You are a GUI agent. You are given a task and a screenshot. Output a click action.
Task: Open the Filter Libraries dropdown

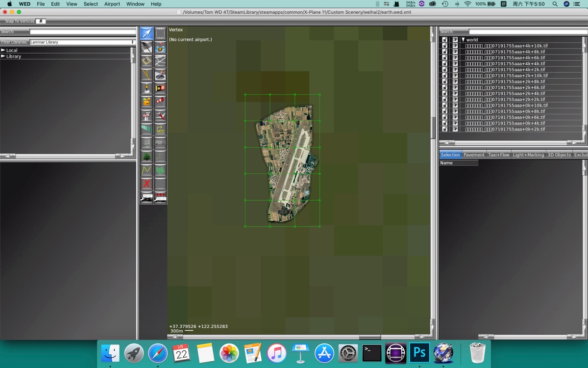click(x=82, y=42)
